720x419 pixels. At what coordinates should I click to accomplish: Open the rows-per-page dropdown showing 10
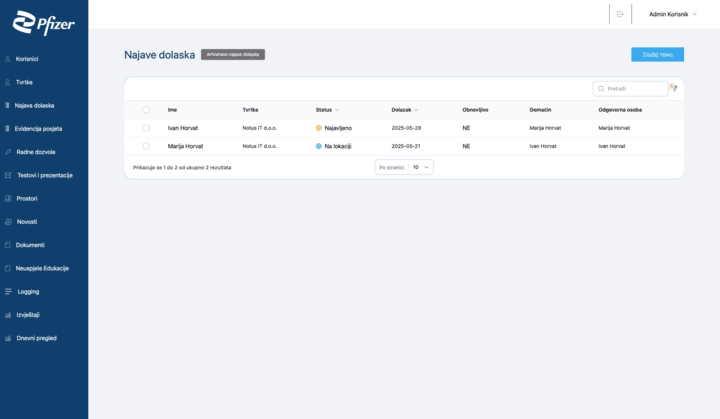421,167
